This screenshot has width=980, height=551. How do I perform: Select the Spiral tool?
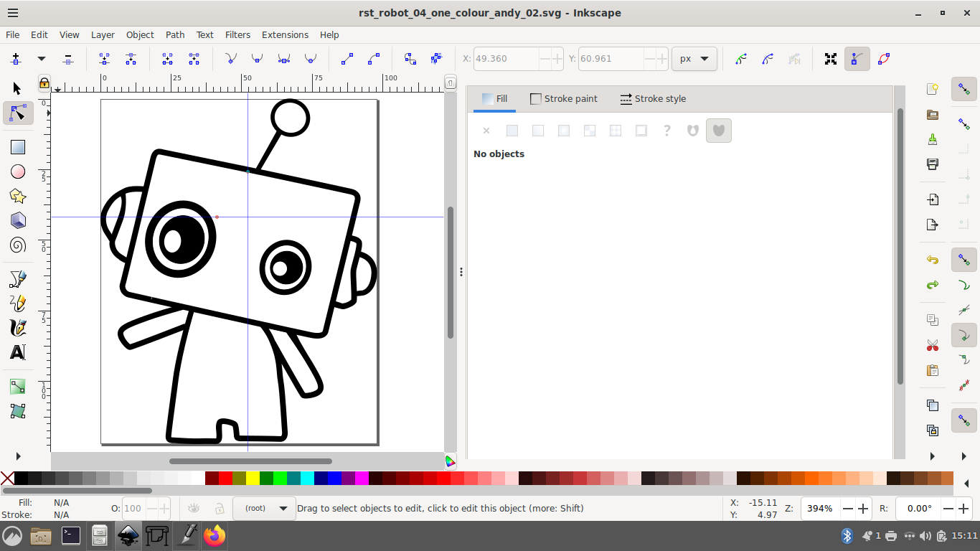(17, 245)
